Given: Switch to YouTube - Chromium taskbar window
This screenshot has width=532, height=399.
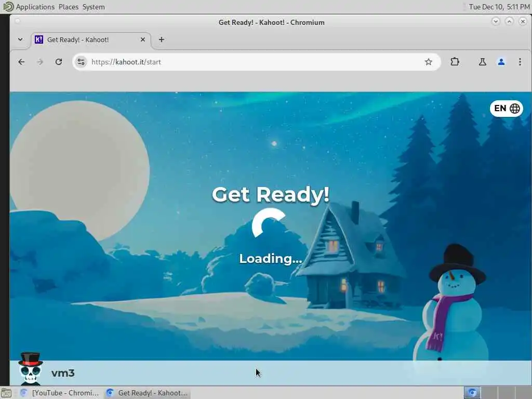Looking at the screenshot, I should point(60,393).
